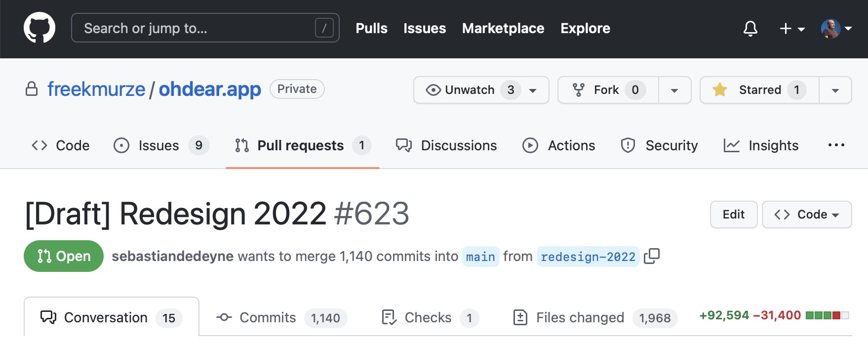This screenshot has width=868, height=348.
Task: Go to Marketplace
Action: (x=503, y=28)
